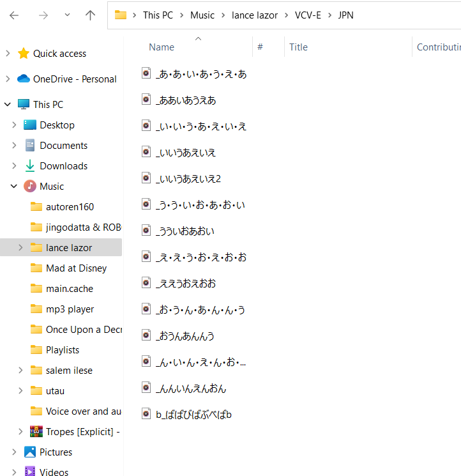Select This PC in the breadcrumb path
461x476 pixels.
point(158,15)
